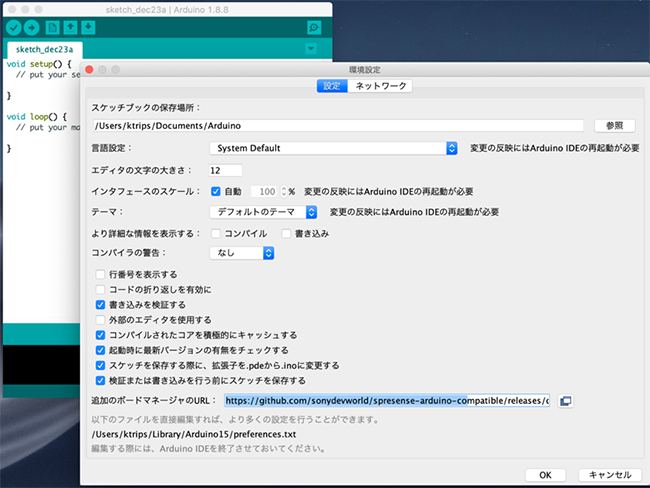Click the void loop() line in the sketch editor
Screen dimensions: 650x488
[x=36, y=117]
